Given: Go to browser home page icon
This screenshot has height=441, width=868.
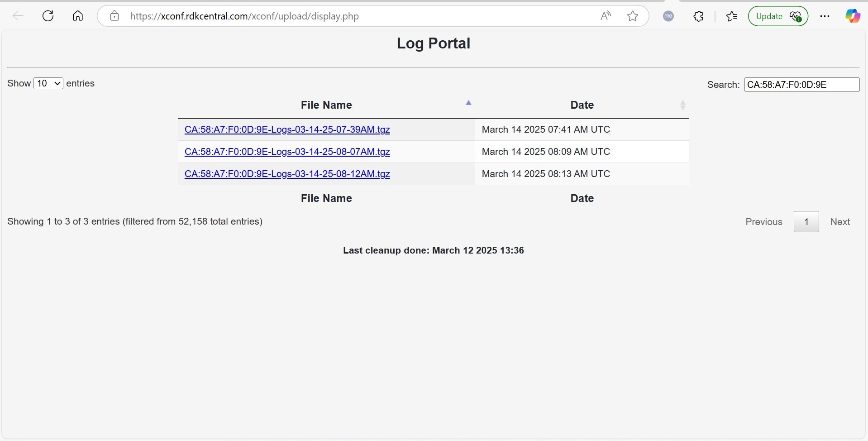Looking at the screenshot, I should [78, 16].
